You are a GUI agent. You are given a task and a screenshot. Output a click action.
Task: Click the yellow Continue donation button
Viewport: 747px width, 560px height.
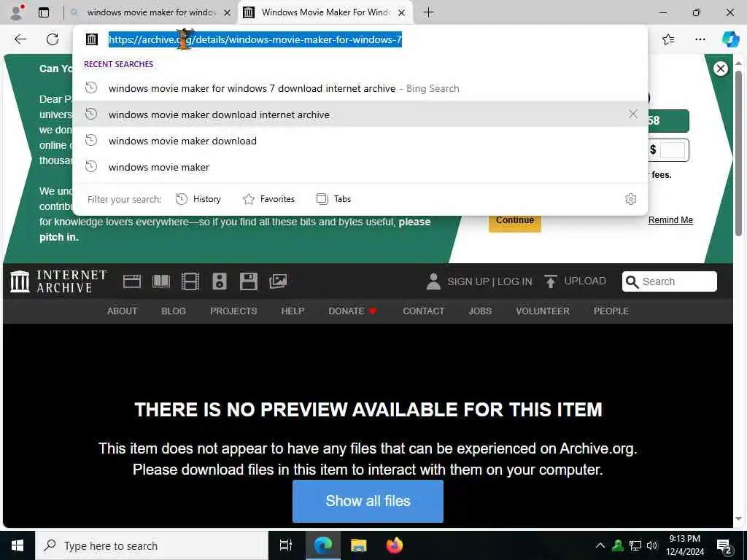(515, 220)
